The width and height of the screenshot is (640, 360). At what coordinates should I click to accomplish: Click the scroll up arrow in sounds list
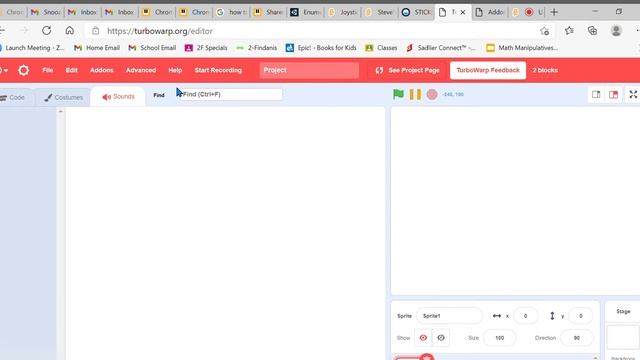pos(61,111)
